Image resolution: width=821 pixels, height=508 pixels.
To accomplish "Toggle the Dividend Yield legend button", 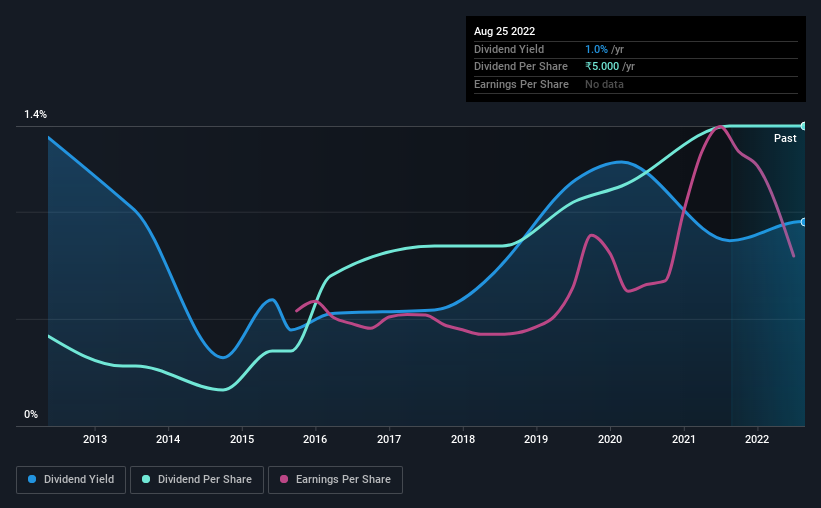I will (x=71, y=480).
